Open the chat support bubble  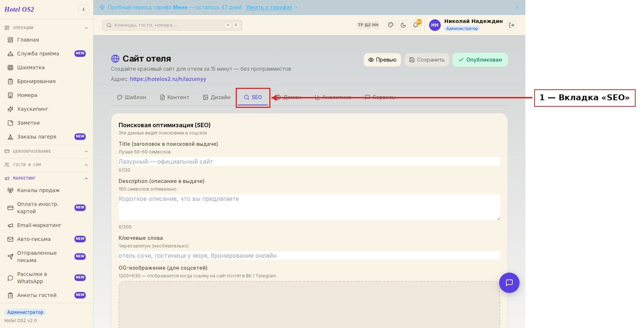509,283
